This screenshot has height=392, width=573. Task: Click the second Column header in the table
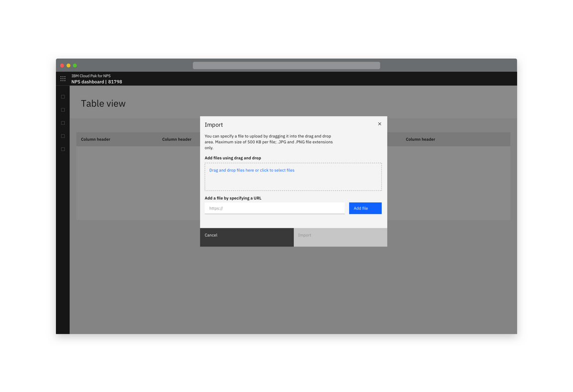[177, 139]
